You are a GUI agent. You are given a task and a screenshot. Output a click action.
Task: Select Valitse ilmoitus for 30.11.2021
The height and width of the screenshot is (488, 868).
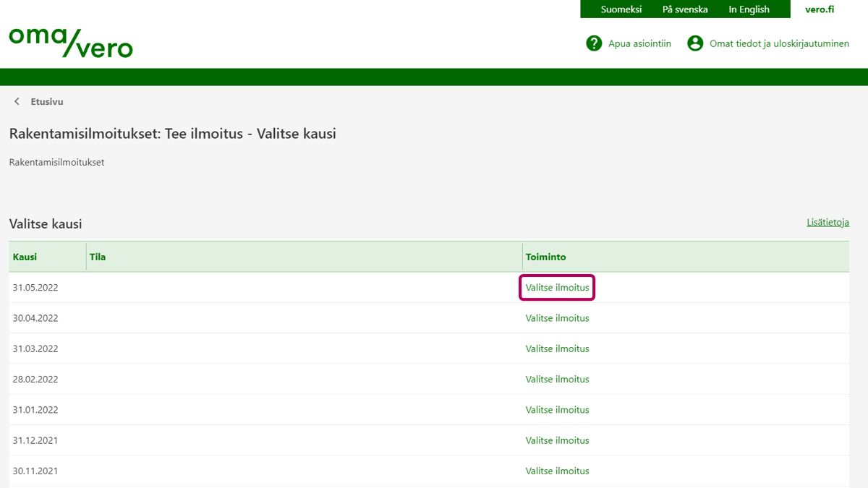[557, 471]
